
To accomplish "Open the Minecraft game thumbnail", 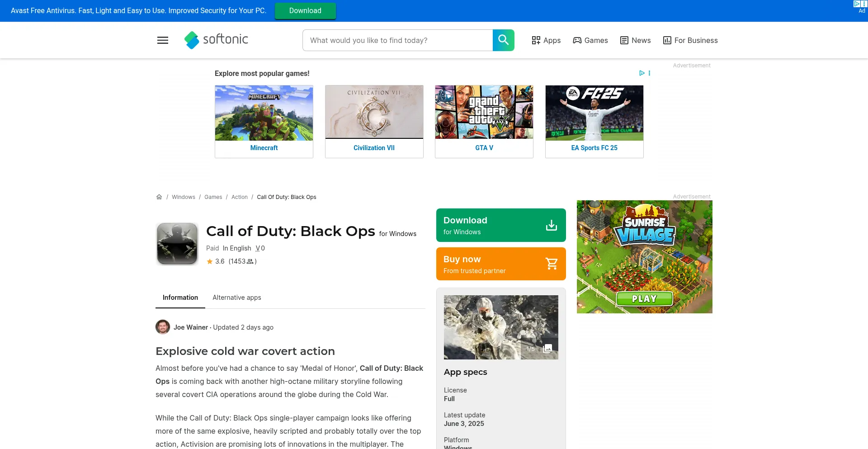I will (264, 113).
